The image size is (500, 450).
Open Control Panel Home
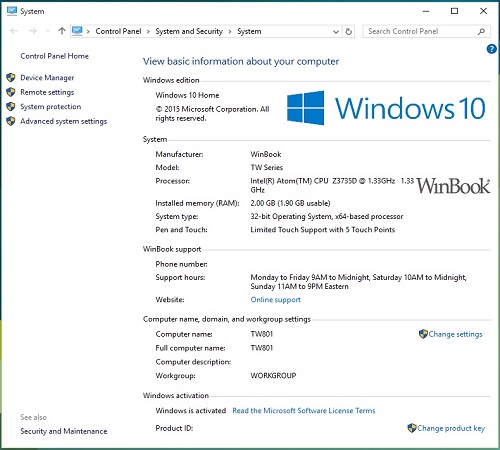[54, 56]
